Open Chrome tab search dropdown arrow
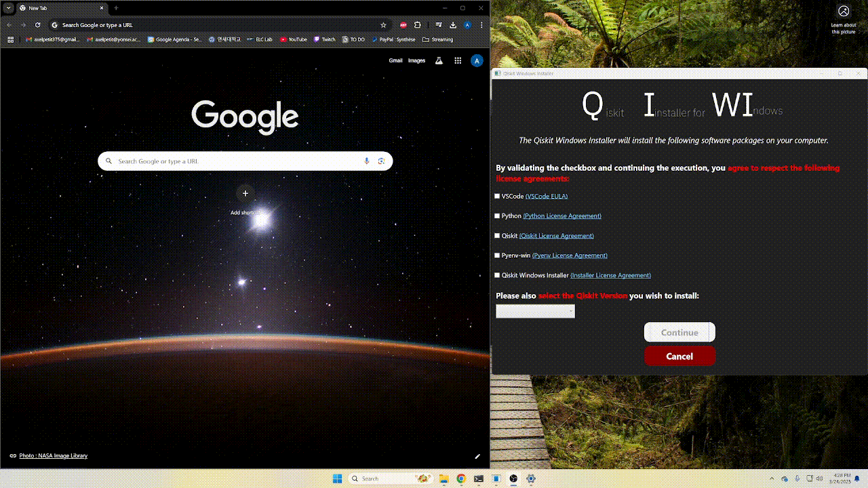868x488 pixels. tap(9, 8)
